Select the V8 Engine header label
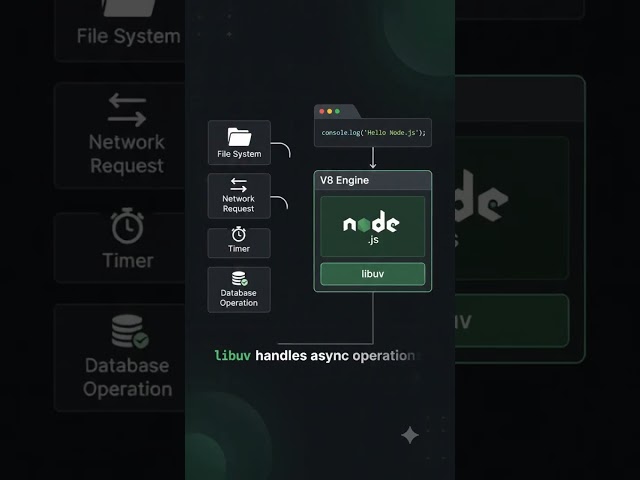This screenshot has height=480, width=640. coord(344,180)
